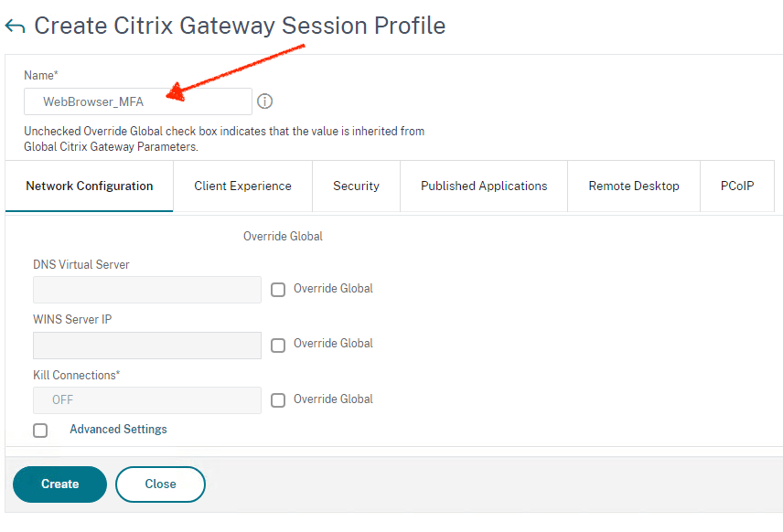This screenshot has height=532, width=783.
Task: Click the DNS Virtual Server input field
Action: (146, 289)
